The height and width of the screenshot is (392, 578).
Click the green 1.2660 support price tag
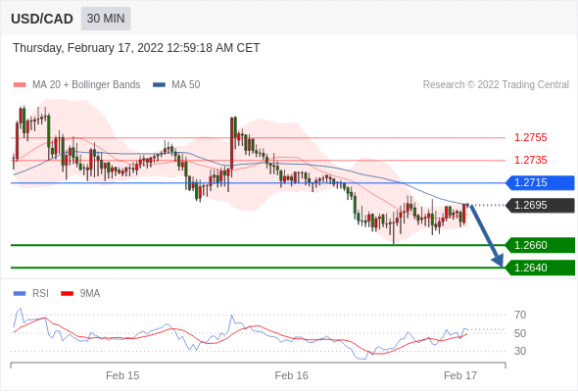tap(540, 245)
